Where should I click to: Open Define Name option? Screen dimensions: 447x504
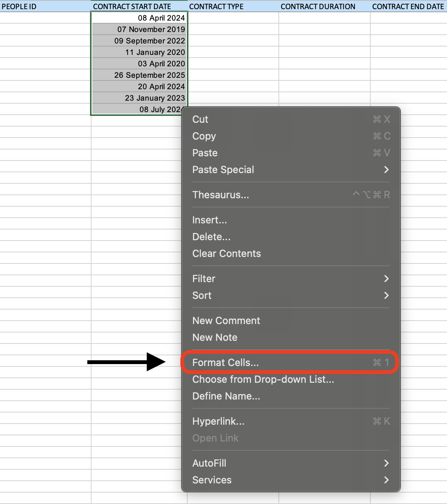(x=226, y=396)
